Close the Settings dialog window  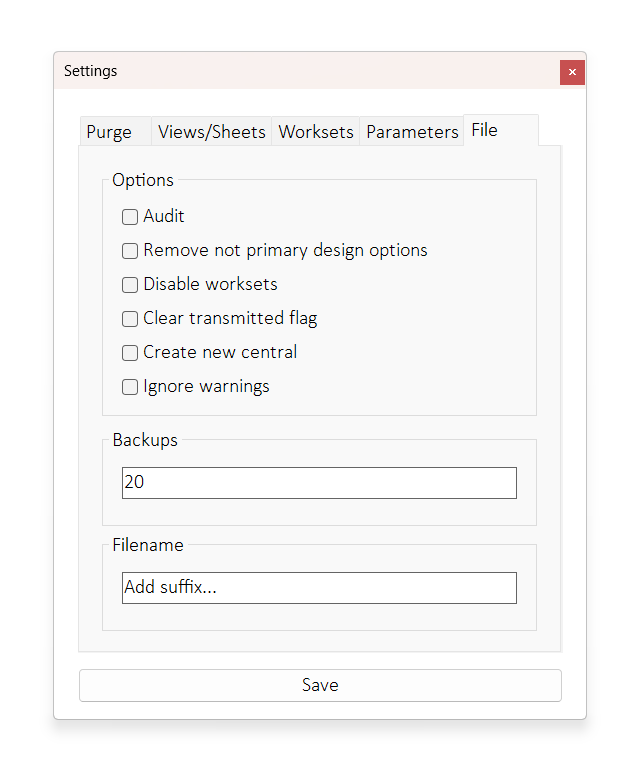572,72
